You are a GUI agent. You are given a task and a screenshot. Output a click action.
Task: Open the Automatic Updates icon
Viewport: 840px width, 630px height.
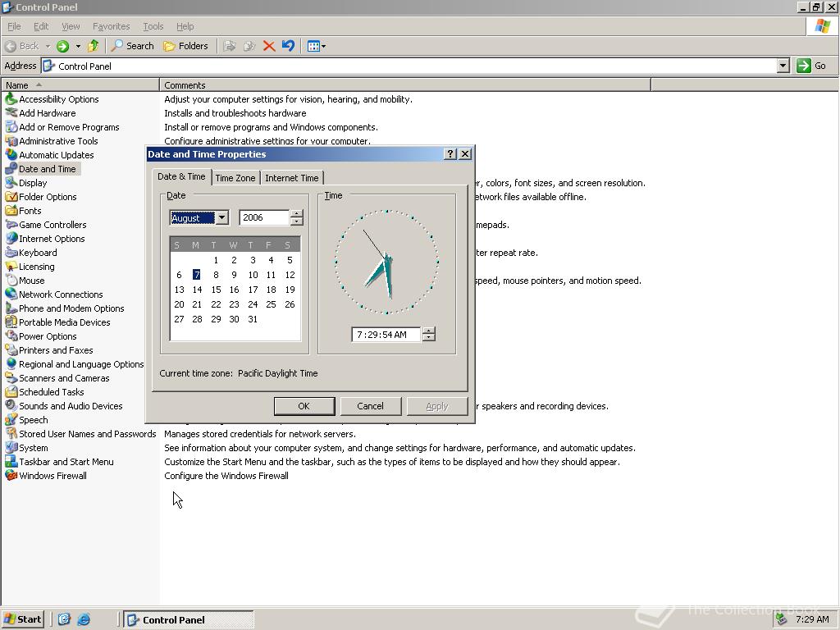[11, 155]
